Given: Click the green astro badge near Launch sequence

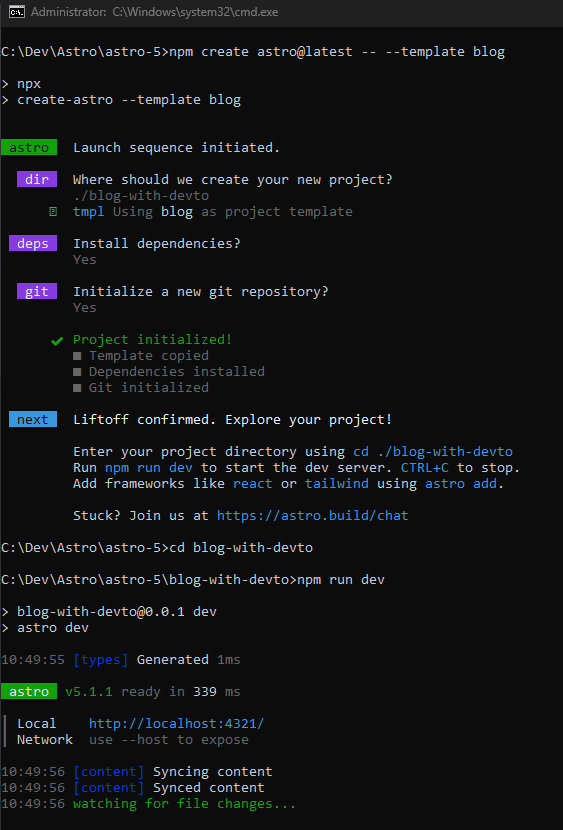Looking at the screenshot, I should pyautogui.click(x=29, y=147).
